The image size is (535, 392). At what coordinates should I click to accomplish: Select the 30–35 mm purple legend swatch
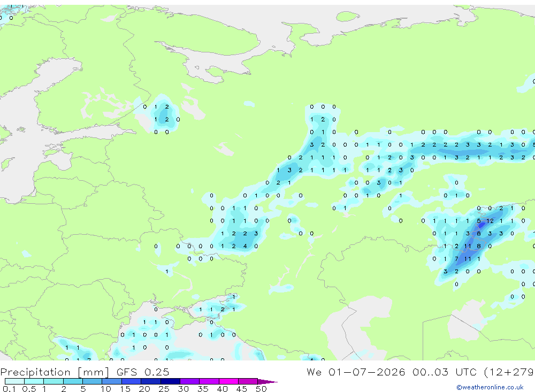coord(190,381)
